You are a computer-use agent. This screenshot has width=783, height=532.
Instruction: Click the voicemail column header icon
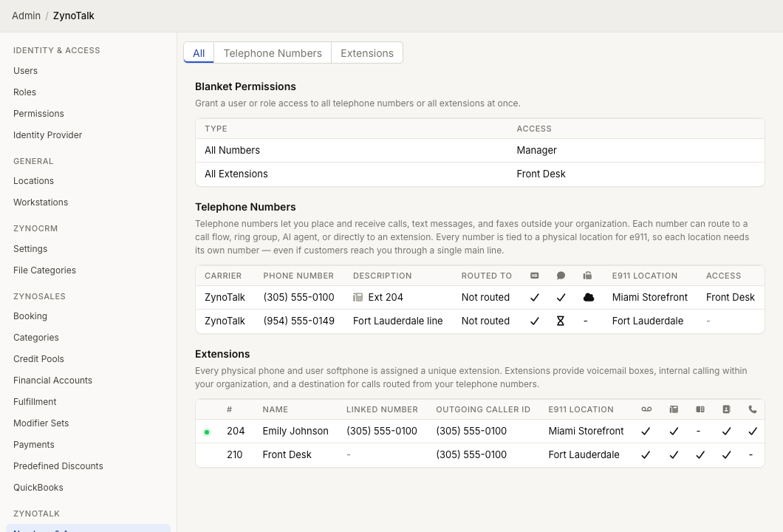point(646,409)
